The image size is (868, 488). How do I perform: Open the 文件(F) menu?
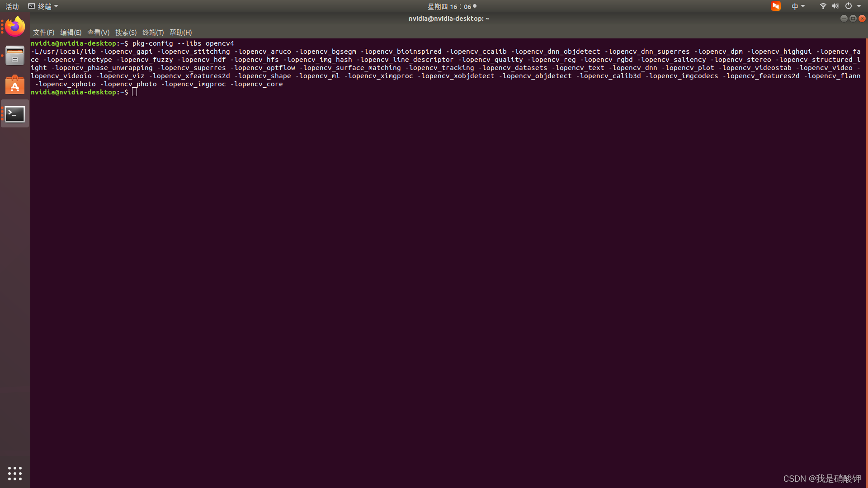[43, 32]
